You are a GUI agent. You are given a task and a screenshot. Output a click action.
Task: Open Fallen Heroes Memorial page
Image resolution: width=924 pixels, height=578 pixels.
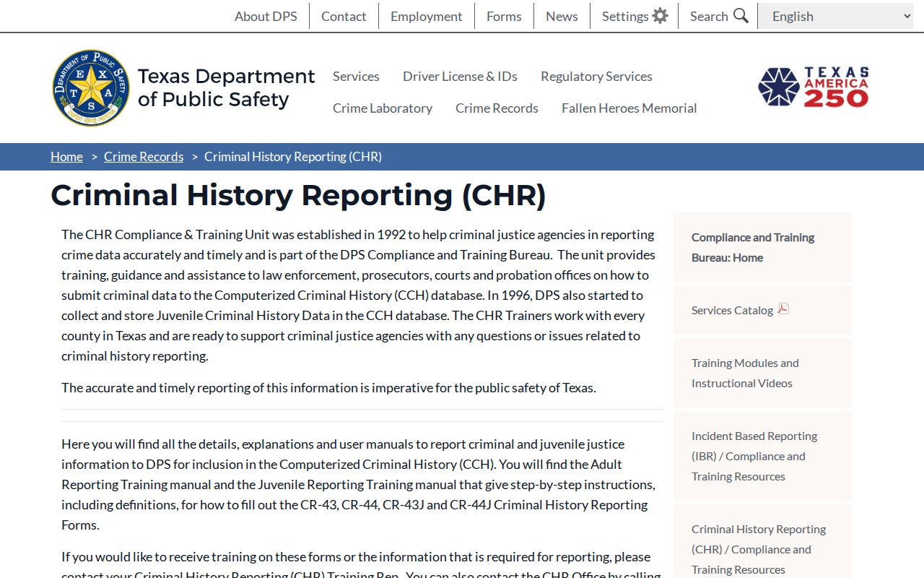[629, 108]
